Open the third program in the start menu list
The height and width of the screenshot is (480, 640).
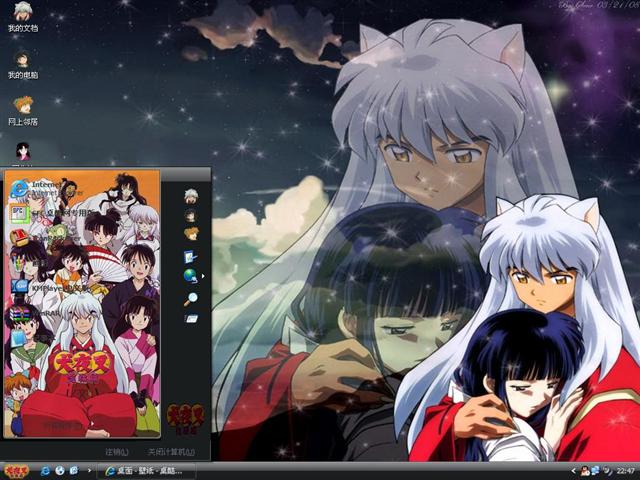[x=45, y=238]
